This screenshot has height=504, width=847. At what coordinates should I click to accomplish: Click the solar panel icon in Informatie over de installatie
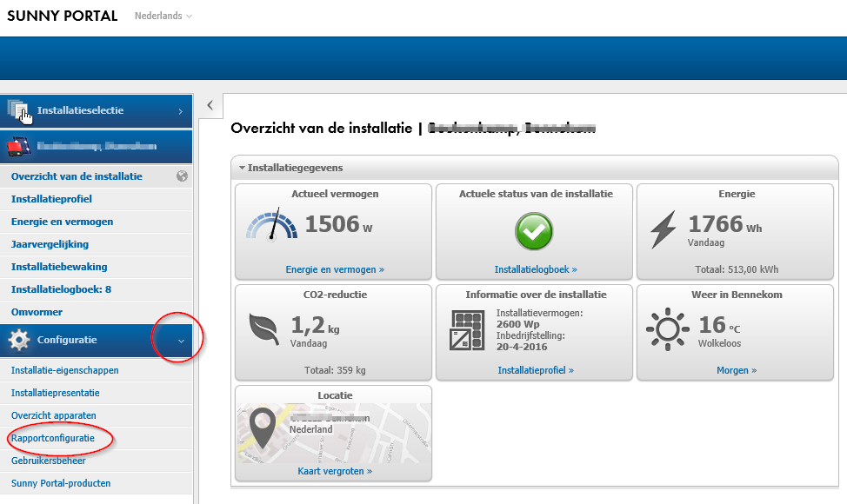click(468, 330)
